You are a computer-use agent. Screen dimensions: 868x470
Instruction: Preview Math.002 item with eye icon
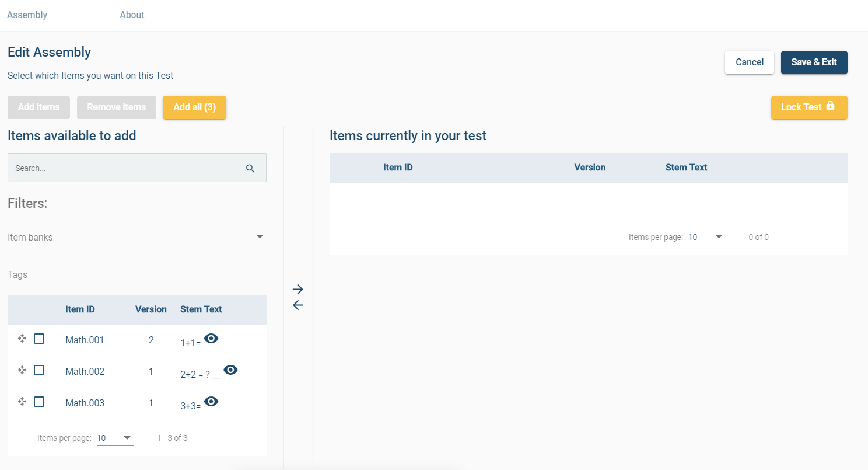[x=231, y=370]
